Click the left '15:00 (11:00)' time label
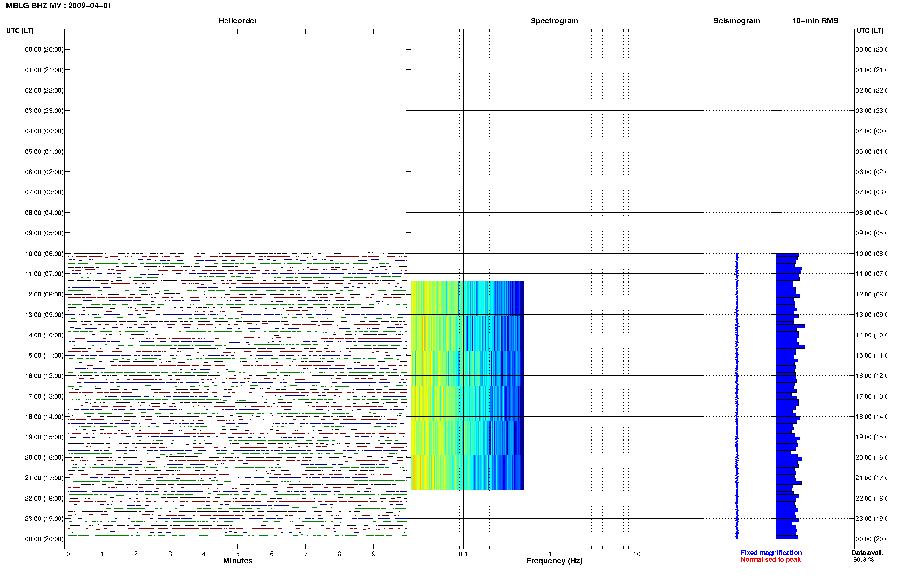 click(44, 356)
